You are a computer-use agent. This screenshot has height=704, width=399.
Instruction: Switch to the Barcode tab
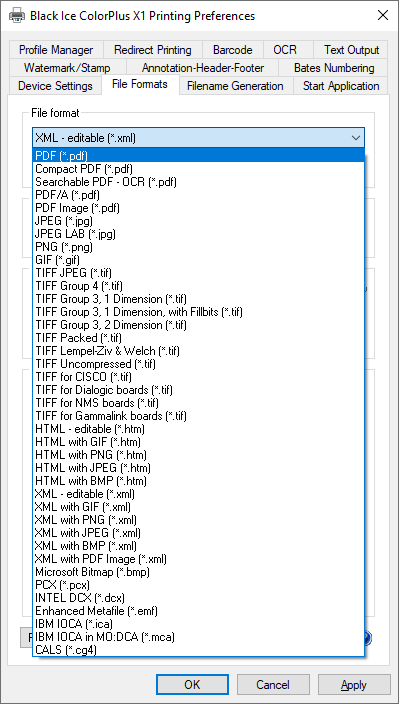pos(232,50)
